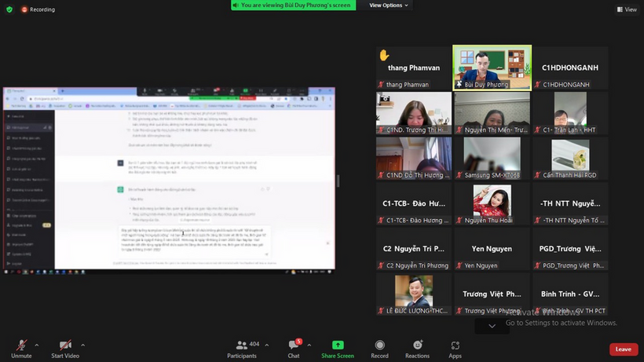644x362 pixels.
Task: Open the Chat panel
Action: 293,345
